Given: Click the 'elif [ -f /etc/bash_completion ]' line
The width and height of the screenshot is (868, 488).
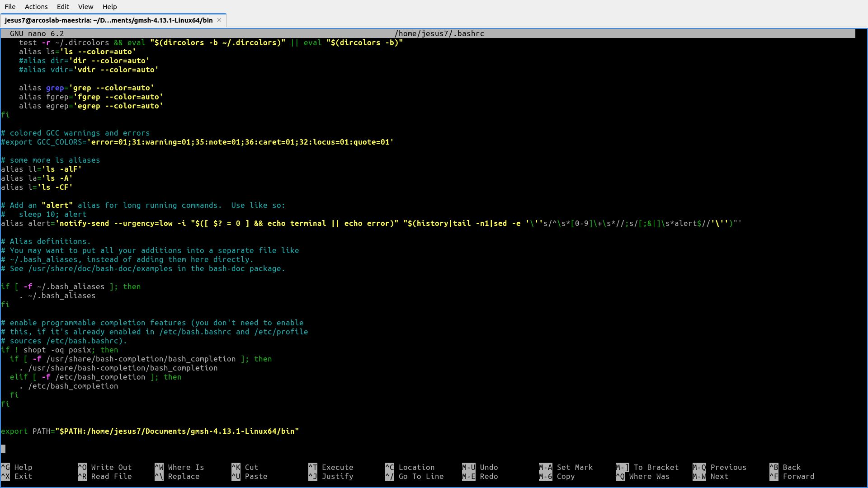Looking at the screenshot, I should [96, 377].
